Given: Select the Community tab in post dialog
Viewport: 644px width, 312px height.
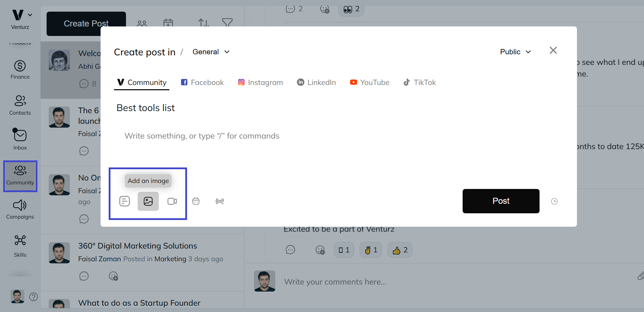Looking at the screenshot, I should coord(142,82).
